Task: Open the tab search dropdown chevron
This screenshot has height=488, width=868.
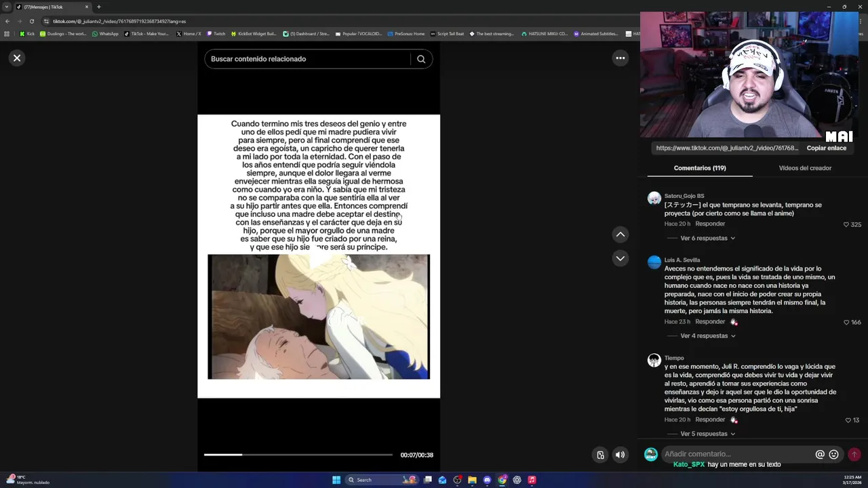Action: [x=7, y=7]
